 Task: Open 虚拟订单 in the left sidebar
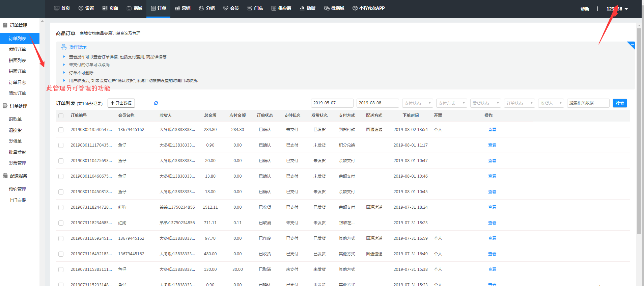(17, 49)
